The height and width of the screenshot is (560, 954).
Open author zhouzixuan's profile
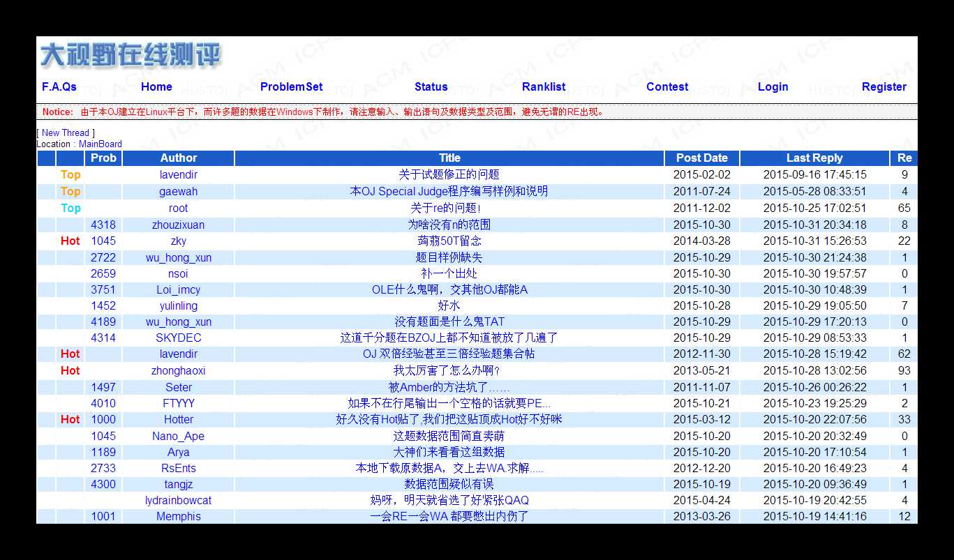click(179, 225)
